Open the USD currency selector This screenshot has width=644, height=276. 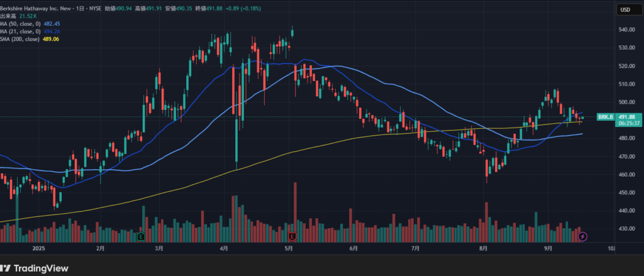coord(629,10)
